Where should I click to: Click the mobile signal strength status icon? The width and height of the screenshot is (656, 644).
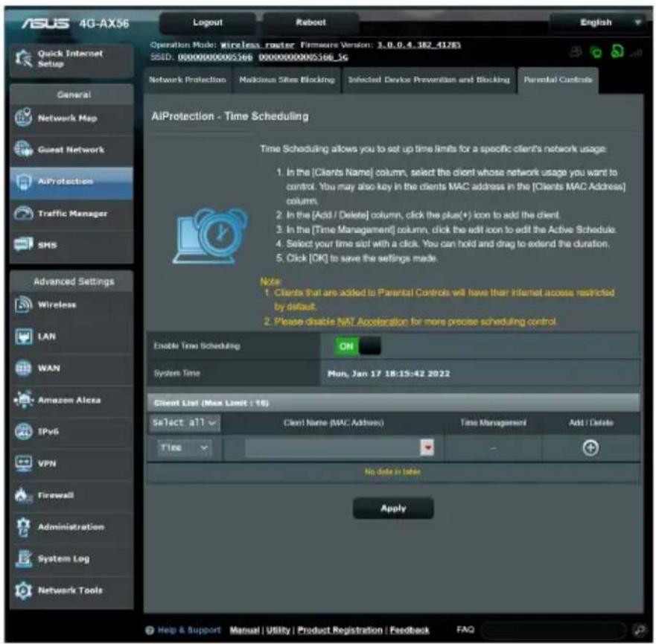[x=636, y=53]
